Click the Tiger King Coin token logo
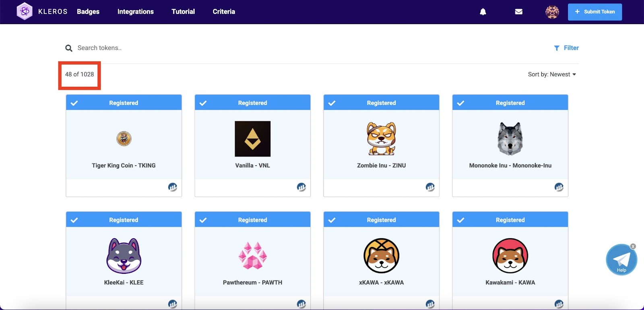The width and height of the screenshot is (644, 310). tap(124, 139)
